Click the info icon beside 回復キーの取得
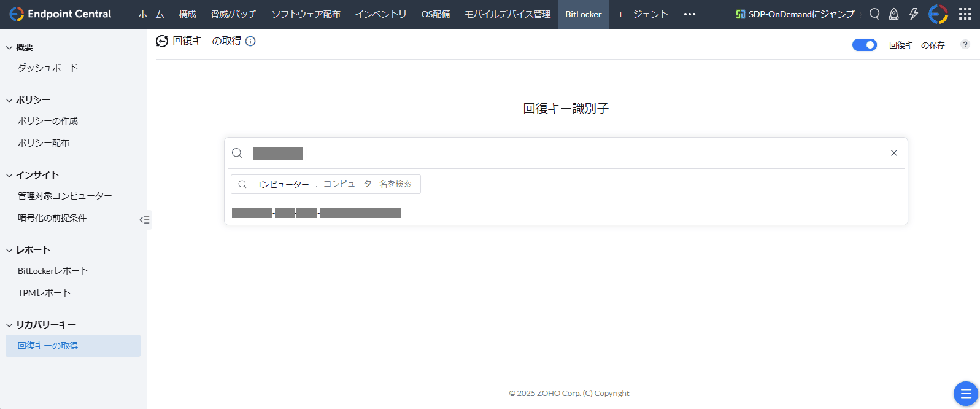Screen dimensions: 980x409 pyautogui.click(x=250, y=41)
